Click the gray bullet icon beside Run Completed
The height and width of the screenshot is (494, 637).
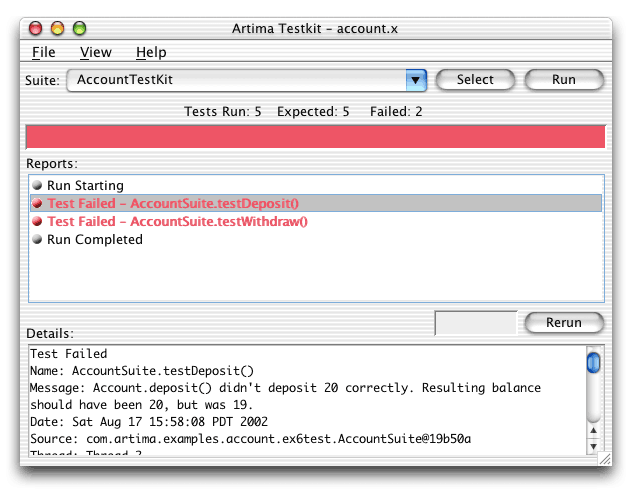(37, 239)
